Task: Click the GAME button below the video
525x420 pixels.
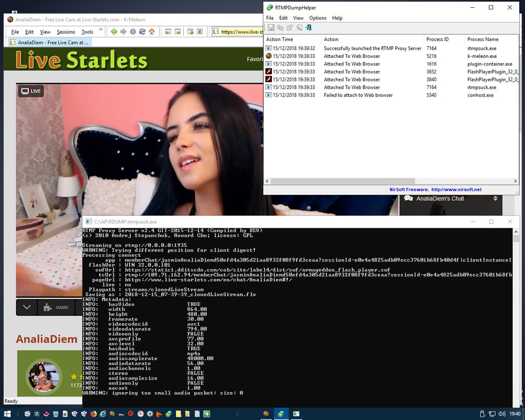Action: coord(56,307)
